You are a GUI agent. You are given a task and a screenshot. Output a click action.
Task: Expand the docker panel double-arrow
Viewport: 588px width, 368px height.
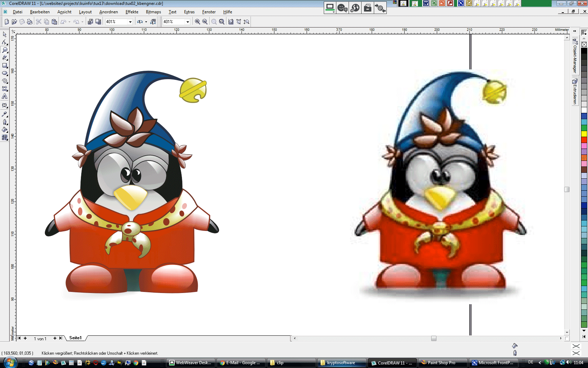point(574,31)
